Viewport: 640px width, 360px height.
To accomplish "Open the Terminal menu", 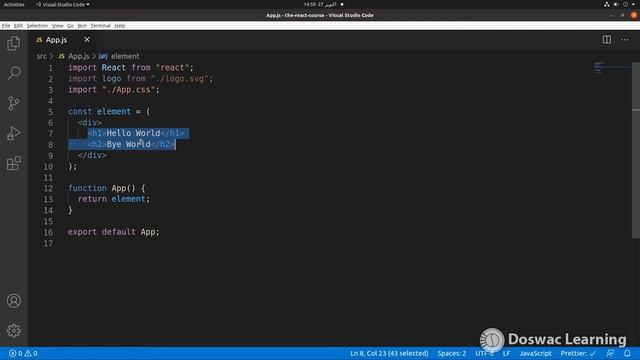I will (100, 25).
